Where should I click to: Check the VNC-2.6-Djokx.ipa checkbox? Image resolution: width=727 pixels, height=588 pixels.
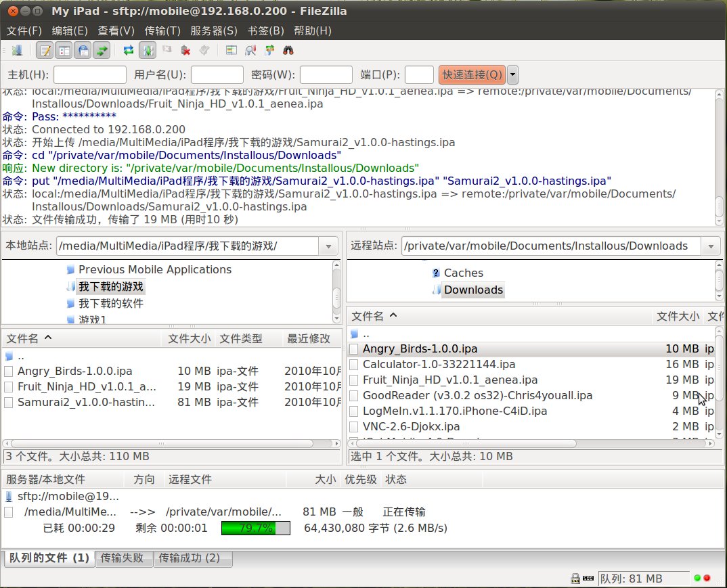click(x=354, y=426)
